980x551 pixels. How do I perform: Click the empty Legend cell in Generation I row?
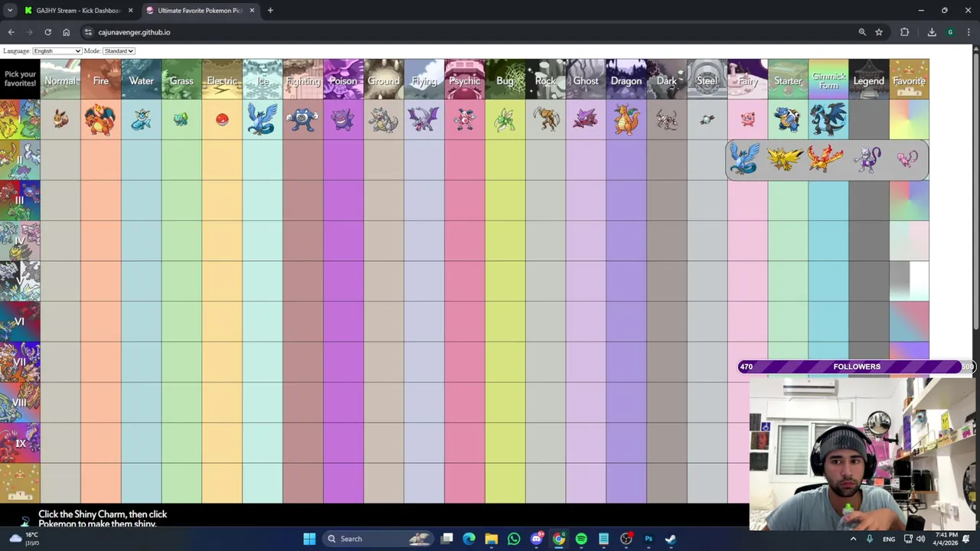[x=868, y=119]
